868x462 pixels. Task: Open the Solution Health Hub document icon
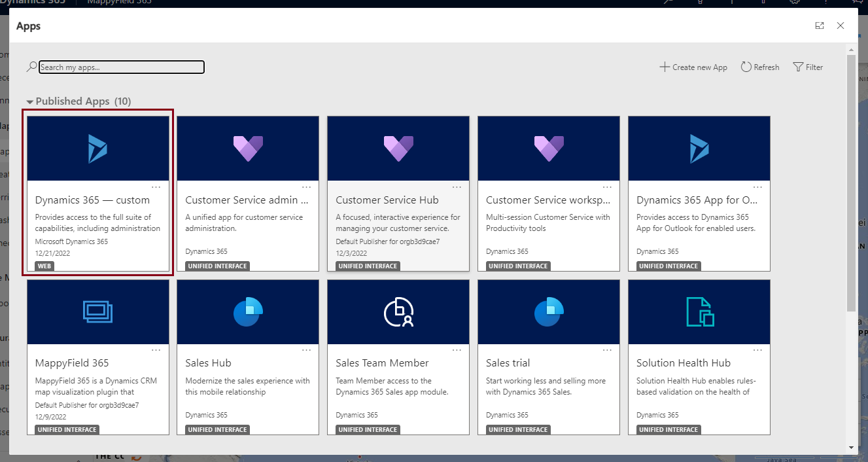click(x=699, y=311)
